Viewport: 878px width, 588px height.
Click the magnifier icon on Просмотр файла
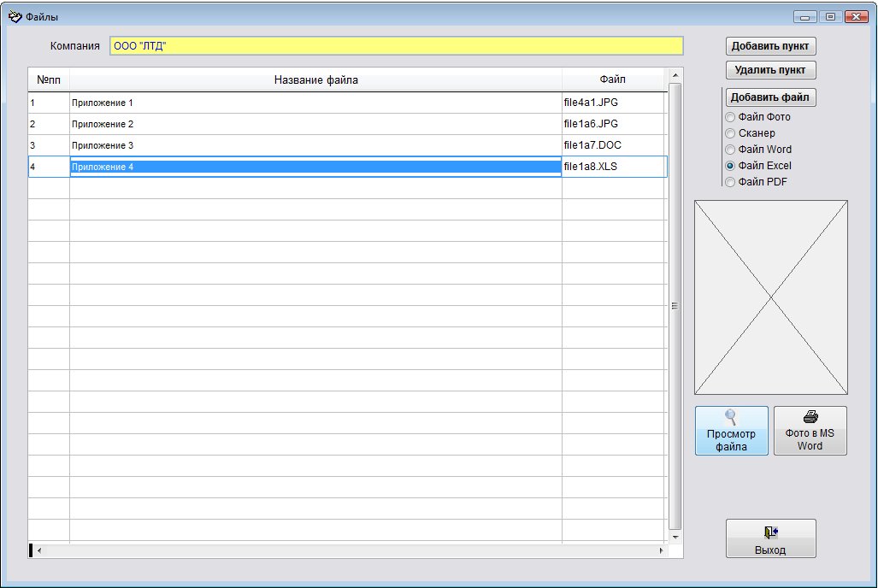tap(731, 417)
